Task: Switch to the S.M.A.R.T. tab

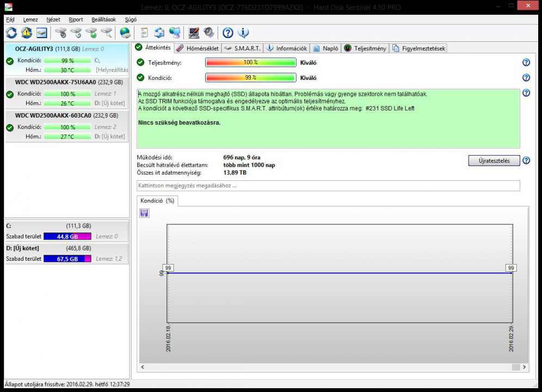Action: 242,48
